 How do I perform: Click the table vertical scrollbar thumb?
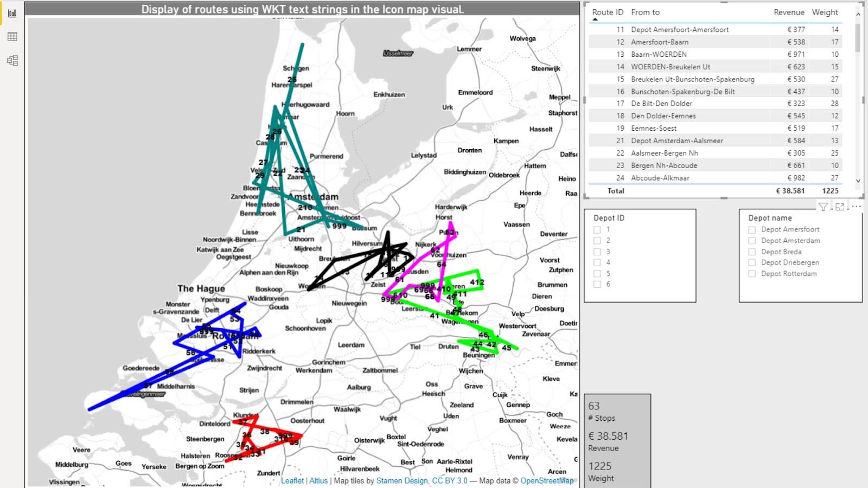(x=858, y=37)
